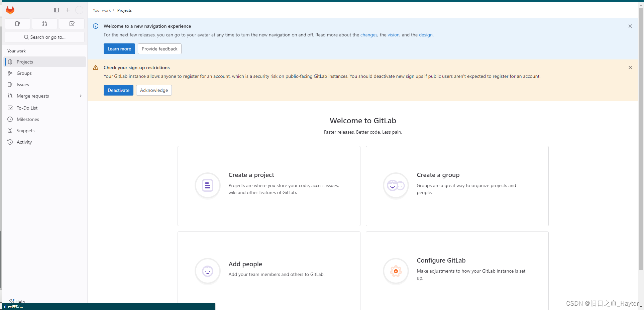Click the Create a project document icon
The image size is (644, 310).
[x=207, y=185]
